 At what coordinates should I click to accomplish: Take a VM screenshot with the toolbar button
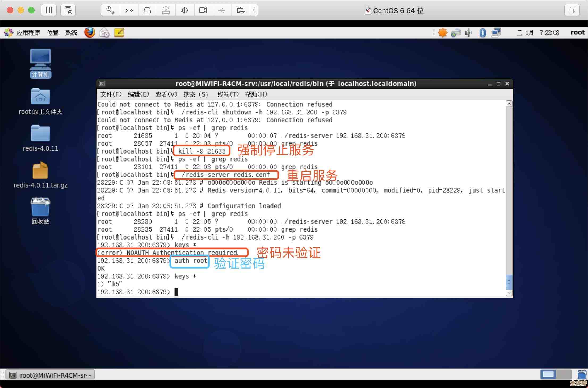point(68,10)
